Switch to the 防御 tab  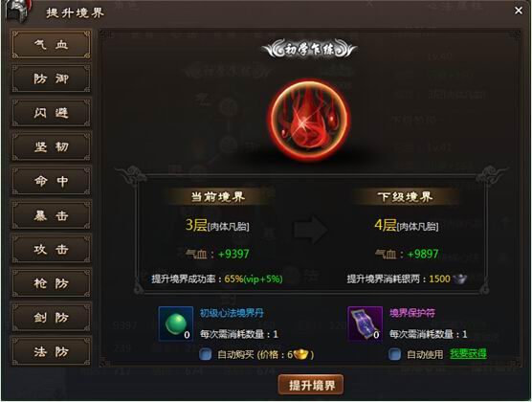click(52, 78)
